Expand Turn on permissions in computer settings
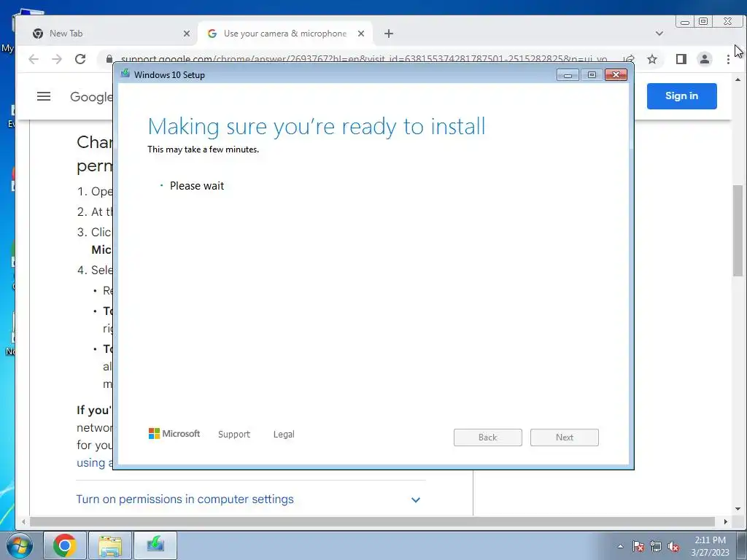 (185, 499)
